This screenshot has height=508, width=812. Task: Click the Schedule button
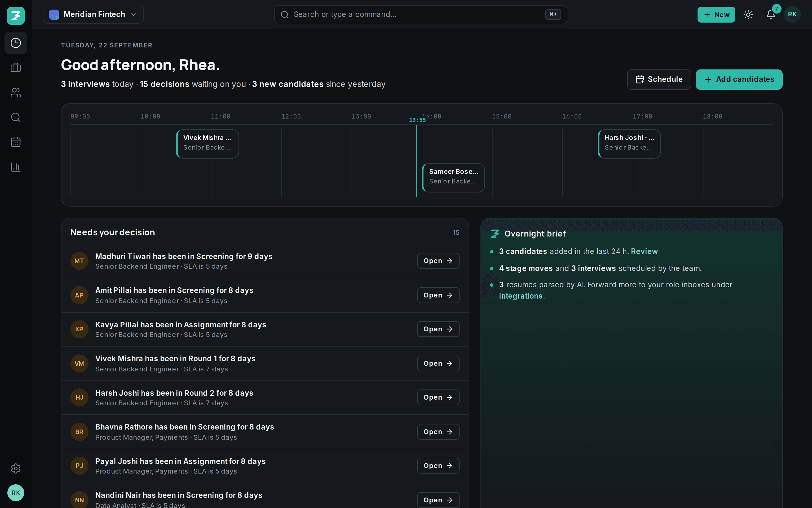coord(659,79)
